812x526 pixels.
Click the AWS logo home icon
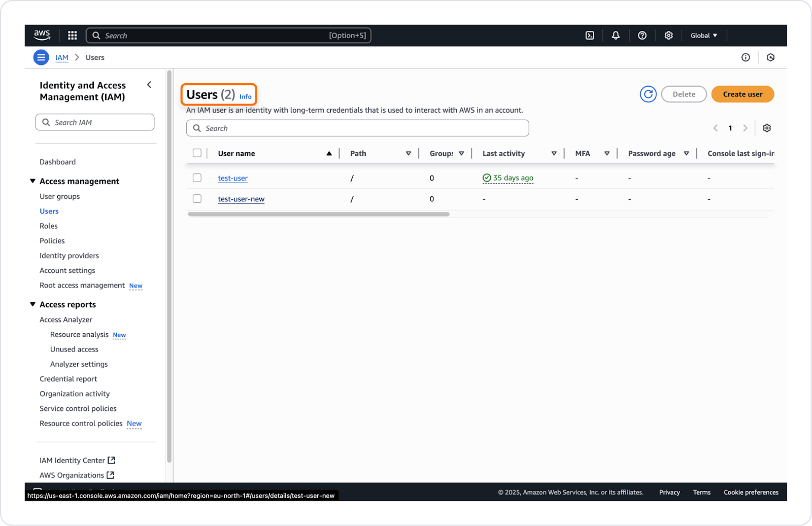tap(42, 35)
